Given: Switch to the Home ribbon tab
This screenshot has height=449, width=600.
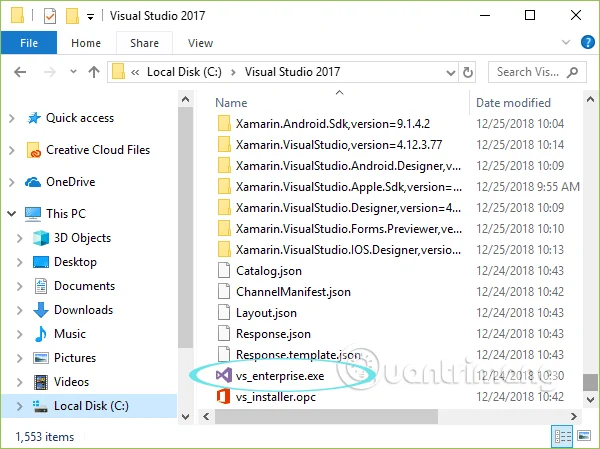Looking at the screenshot, I should click(86, 43).
